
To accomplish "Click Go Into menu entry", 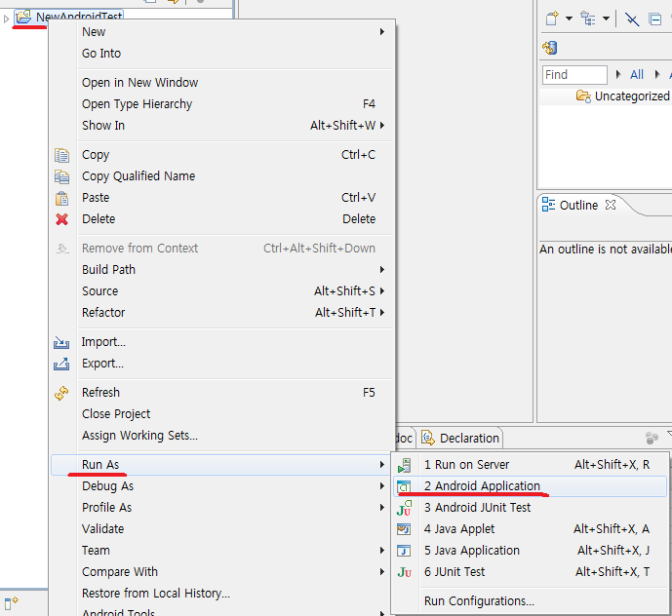I will tap(222, 53).
